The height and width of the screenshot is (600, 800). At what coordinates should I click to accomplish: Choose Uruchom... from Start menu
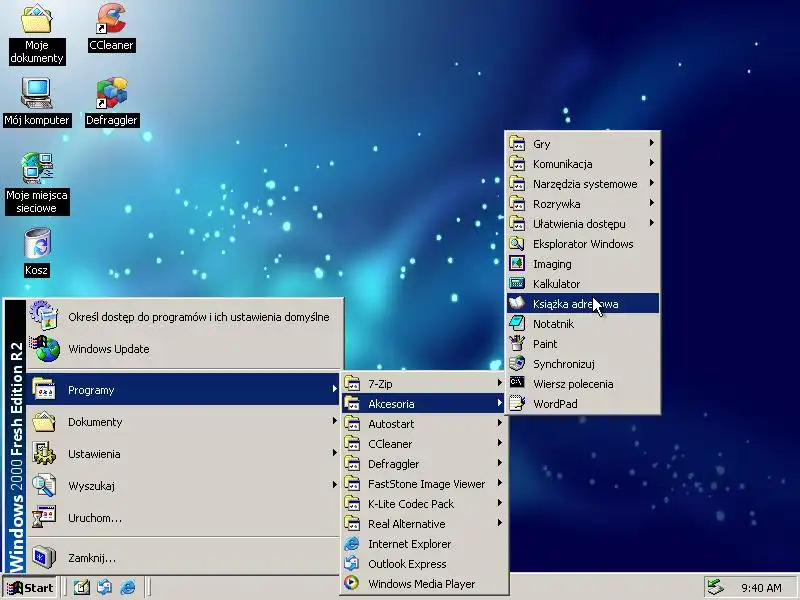click(185, 518)
